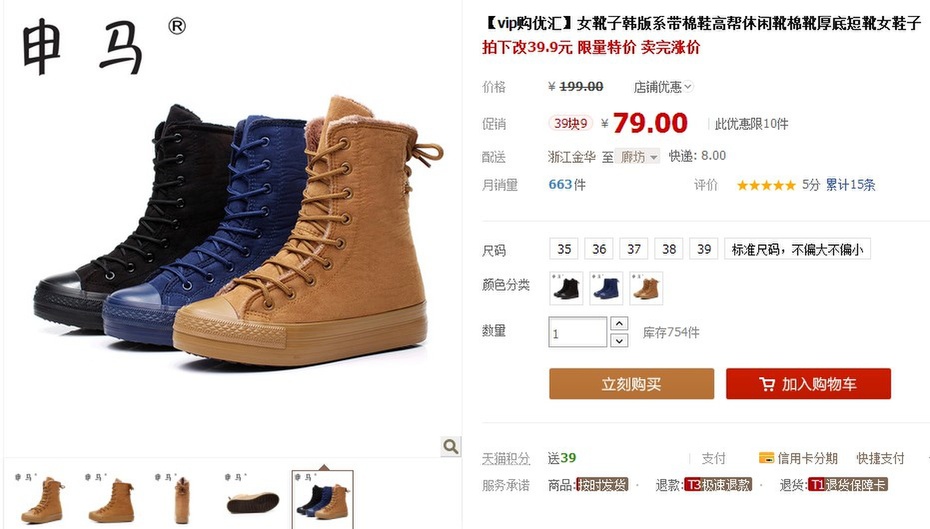Screen dimensions: 930x529
Task: Click the credit card icon beside 信用卡分期
Action: click(x=766, y=458)
